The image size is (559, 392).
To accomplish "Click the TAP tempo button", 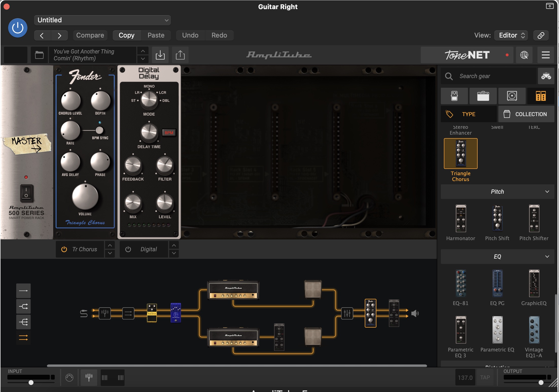I will [485, 378].
